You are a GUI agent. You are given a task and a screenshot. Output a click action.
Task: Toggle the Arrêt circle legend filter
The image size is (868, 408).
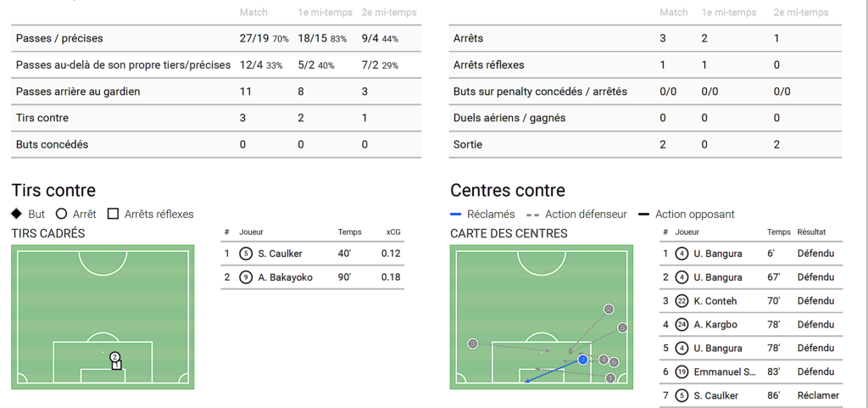click(x=61, y=215)
